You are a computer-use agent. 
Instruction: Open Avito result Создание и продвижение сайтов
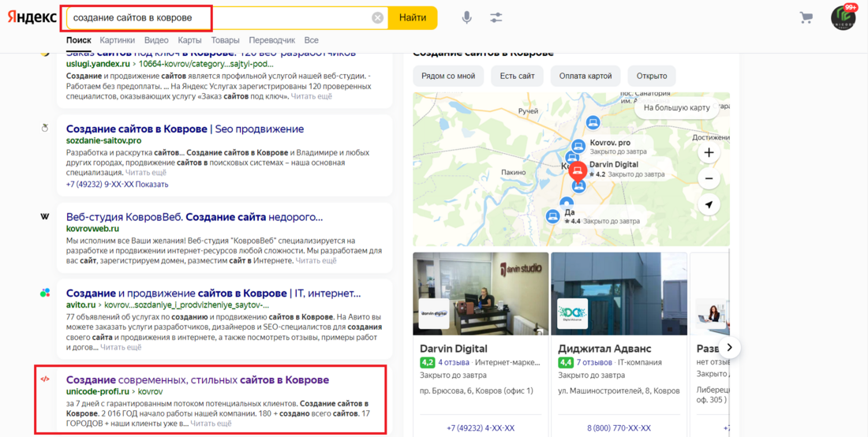click(x=213, y=293)
